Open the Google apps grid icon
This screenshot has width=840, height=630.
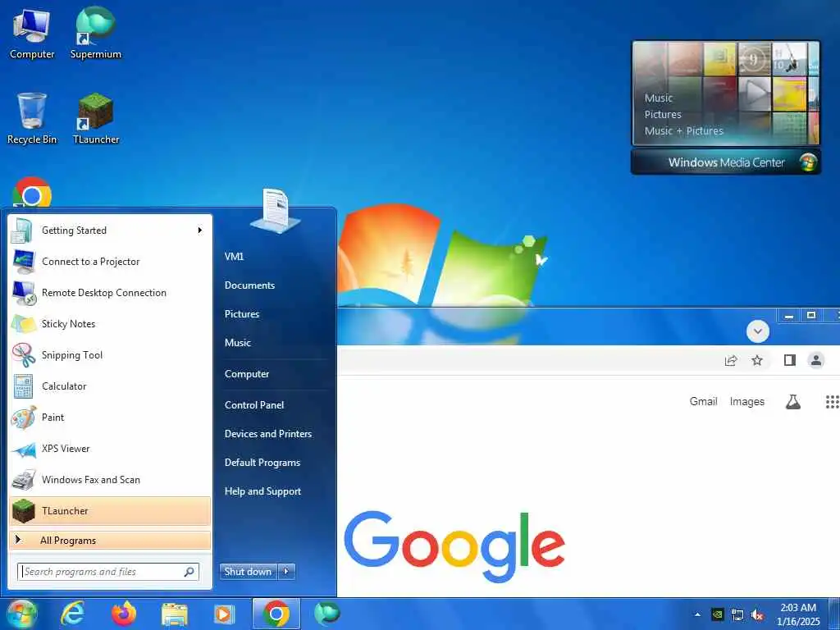tap(832, 402)
